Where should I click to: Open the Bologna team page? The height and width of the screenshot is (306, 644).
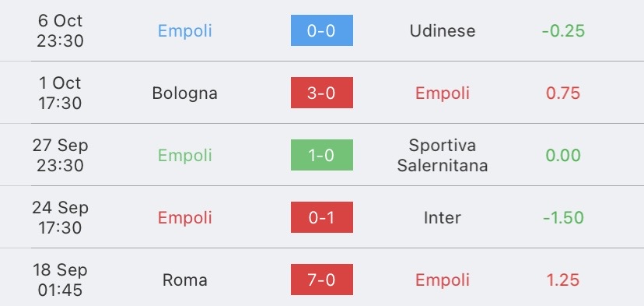click(x=185, y=93)
